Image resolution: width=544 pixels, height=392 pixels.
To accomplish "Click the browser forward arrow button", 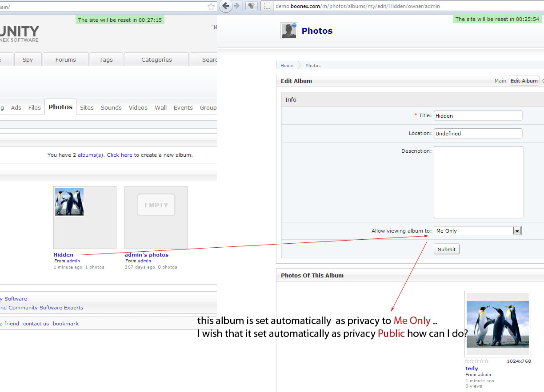I will pos(237,6).
